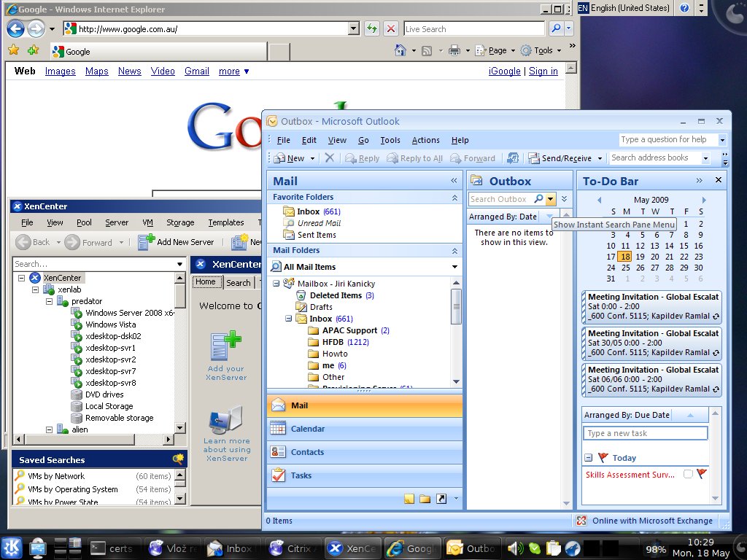Image resolution: width=747 pixels, height=560 pixels.
Task: Click Internet Explorer Stop loading icon
Action: (x=391, y=28)
